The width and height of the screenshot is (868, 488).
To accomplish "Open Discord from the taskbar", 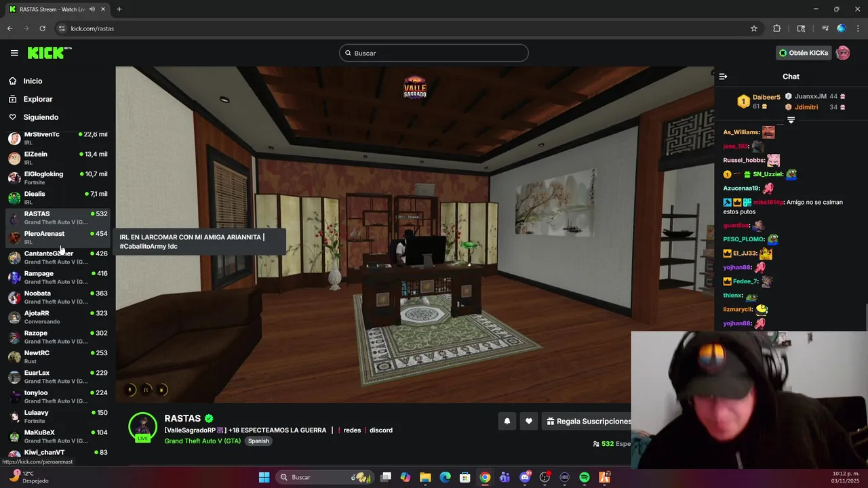I will click(x=525, y=477).
